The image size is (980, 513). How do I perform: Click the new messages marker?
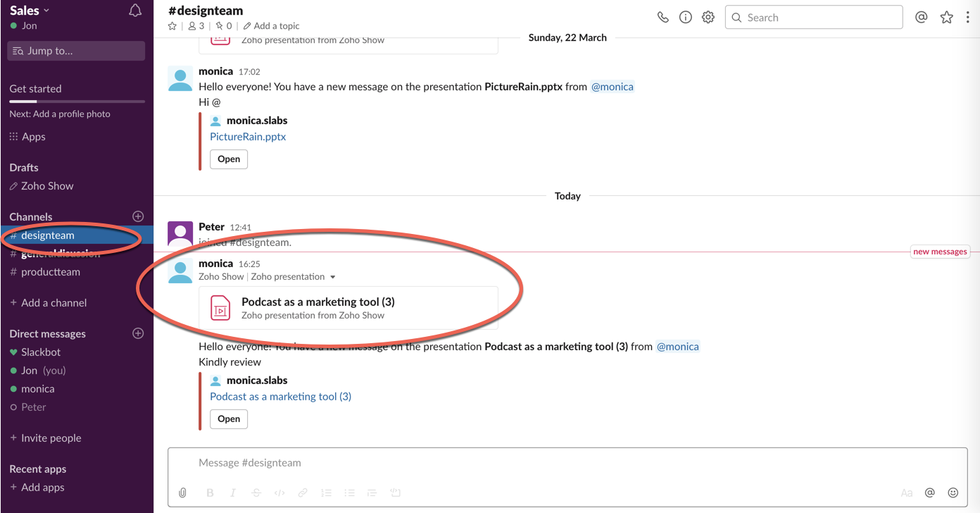(x=940, y=252)
